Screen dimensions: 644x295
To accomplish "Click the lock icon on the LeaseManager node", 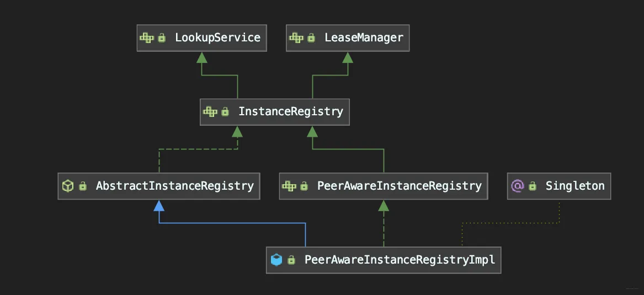I will click(x=311, y=38).
